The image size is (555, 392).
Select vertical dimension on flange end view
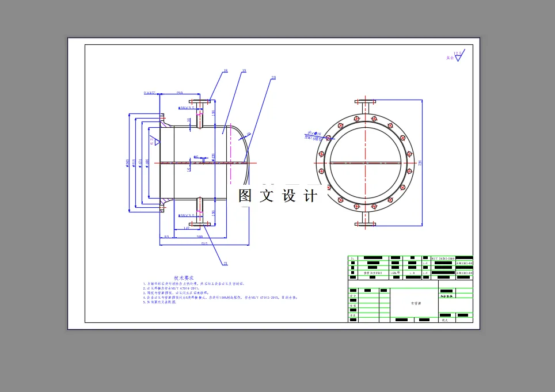[420, 163]
